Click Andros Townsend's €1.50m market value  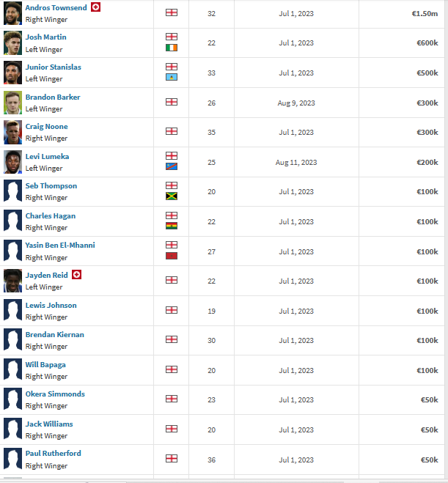click(425, 13)
